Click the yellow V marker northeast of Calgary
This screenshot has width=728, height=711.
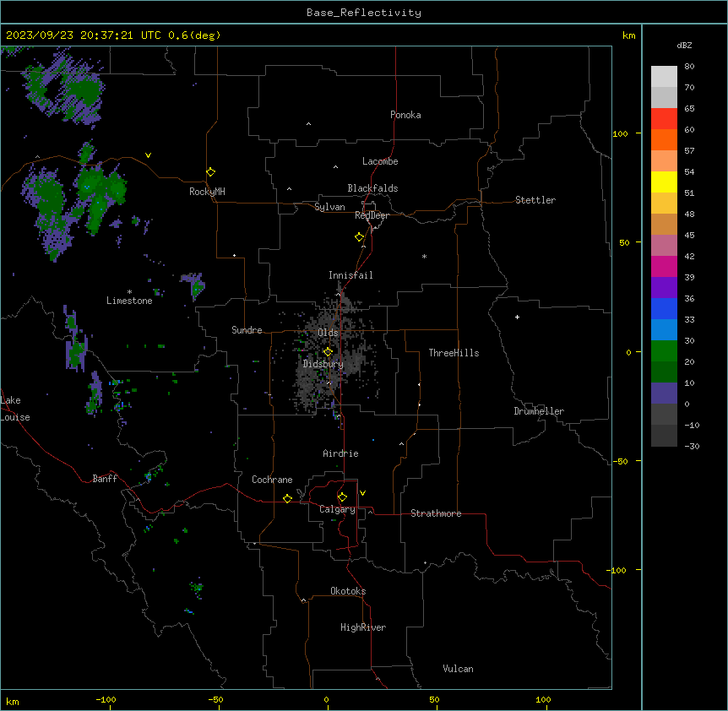[362, 493]
